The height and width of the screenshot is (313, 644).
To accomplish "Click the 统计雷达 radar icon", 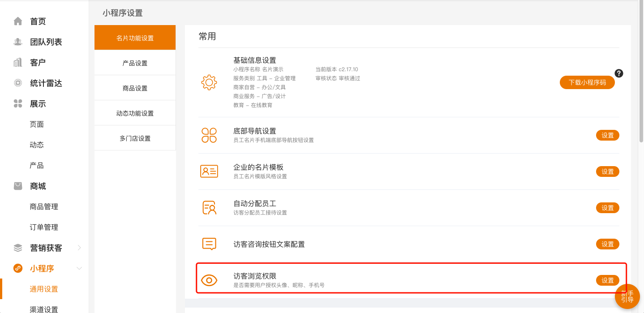I will coord(18,83).
